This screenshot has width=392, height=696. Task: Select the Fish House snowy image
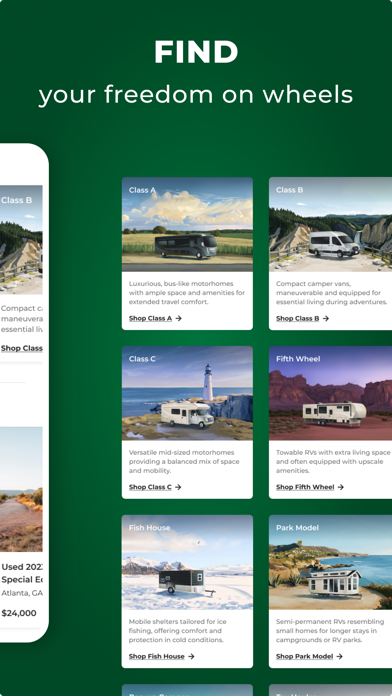(187, 562)
